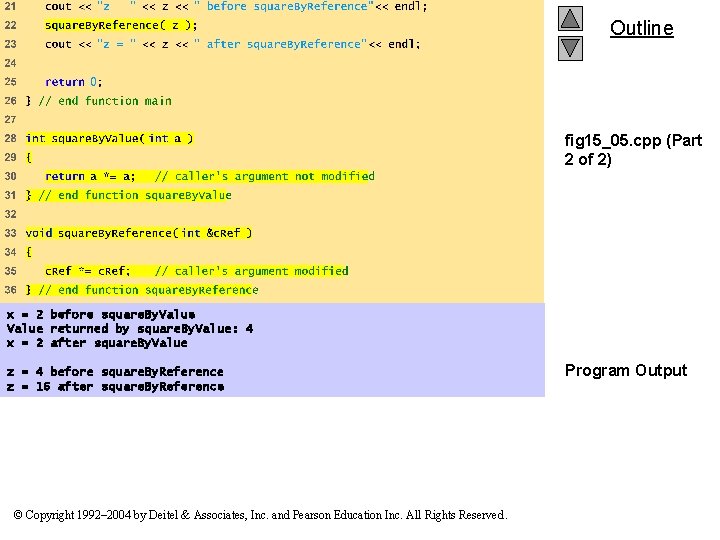
Task: Click the return 0; statement
Action: 73,82
